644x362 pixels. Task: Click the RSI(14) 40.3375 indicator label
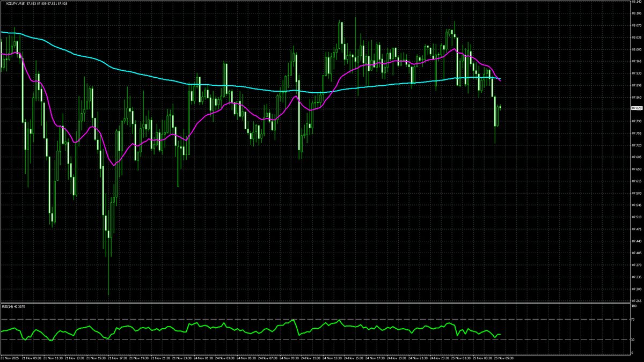click(14, 306)
